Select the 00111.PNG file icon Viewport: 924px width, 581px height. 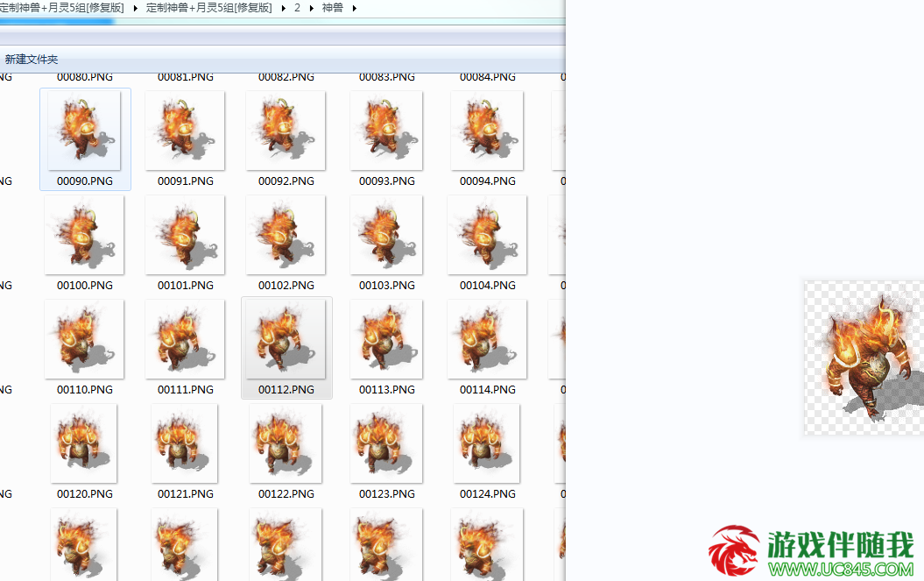click(x=185, y=339)
